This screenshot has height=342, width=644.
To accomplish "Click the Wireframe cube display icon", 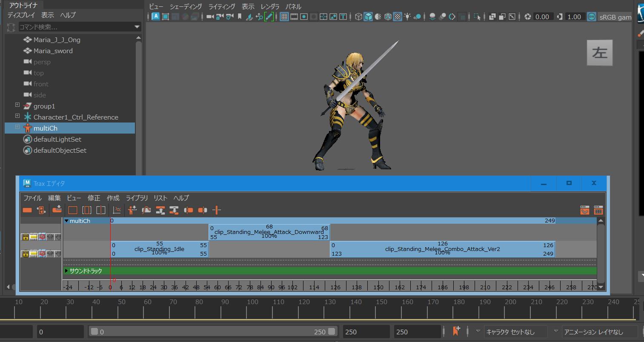I will click(358, 17).
